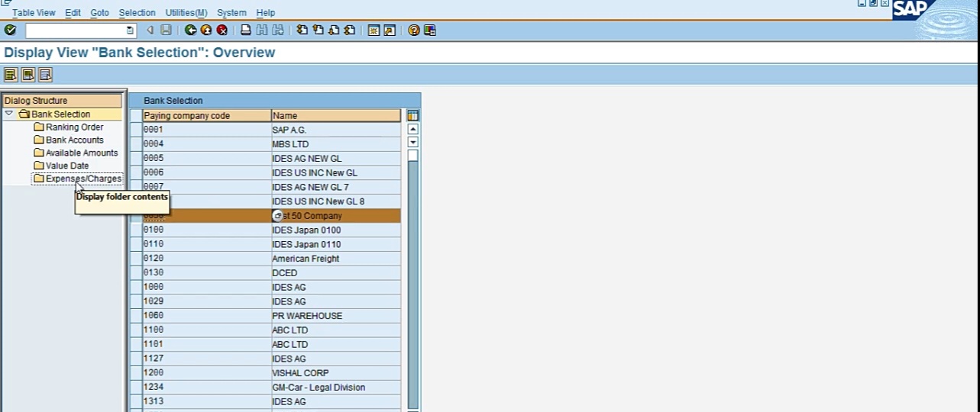Click inside the command input field
The image size is (980, 412).
[x=75, y=31]
